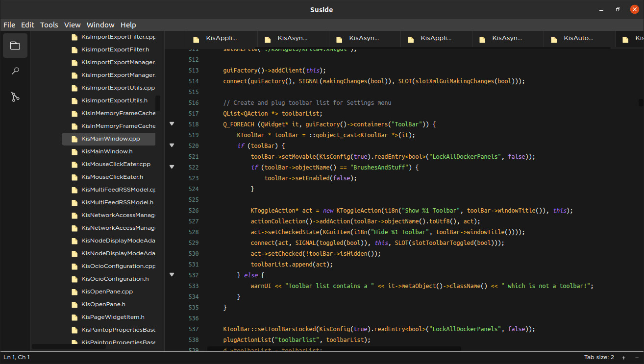Open the source control branch panel
The width and height of the screenshot is (644, 364).
[15, 97]
